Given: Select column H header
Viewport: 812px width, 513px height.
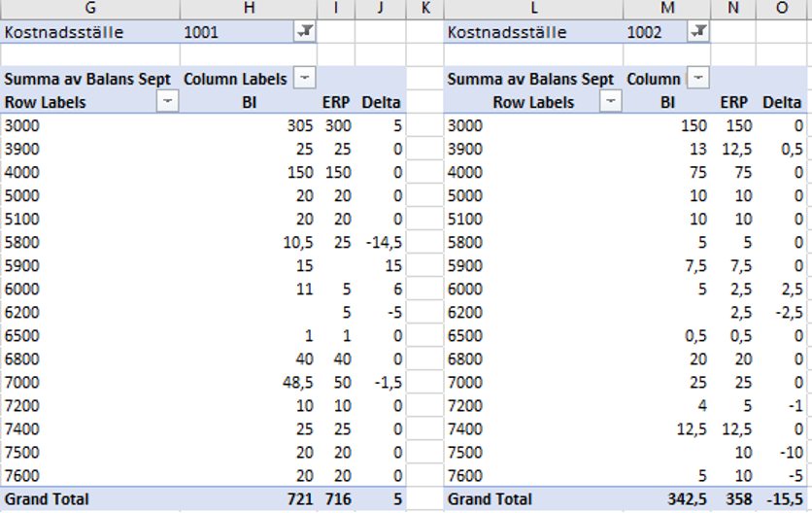Looking at the screenshot, I should point(250,9).
